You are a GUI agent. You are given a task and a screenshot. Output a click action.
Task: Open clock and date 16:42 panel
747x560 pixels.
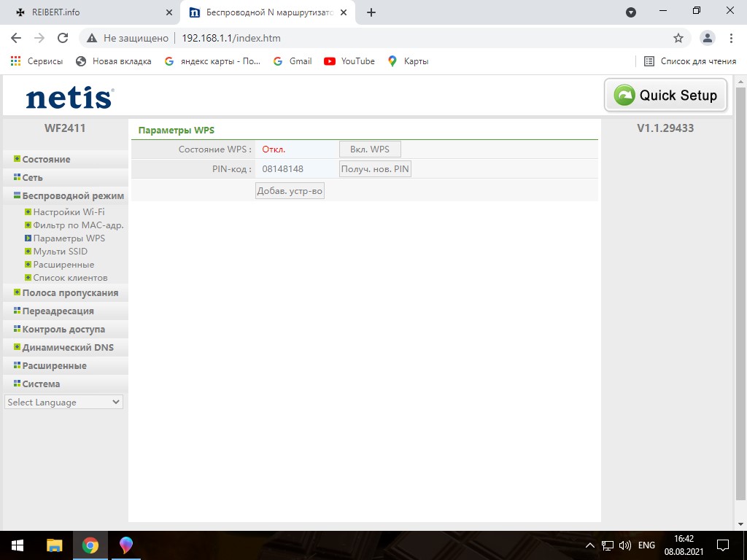click(684, 545)
